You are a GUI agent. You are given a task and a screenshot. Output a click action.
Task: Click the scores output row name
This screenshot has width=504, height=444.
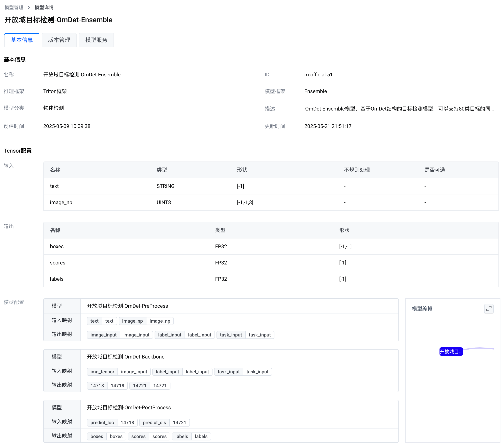[x=58, y=263]
